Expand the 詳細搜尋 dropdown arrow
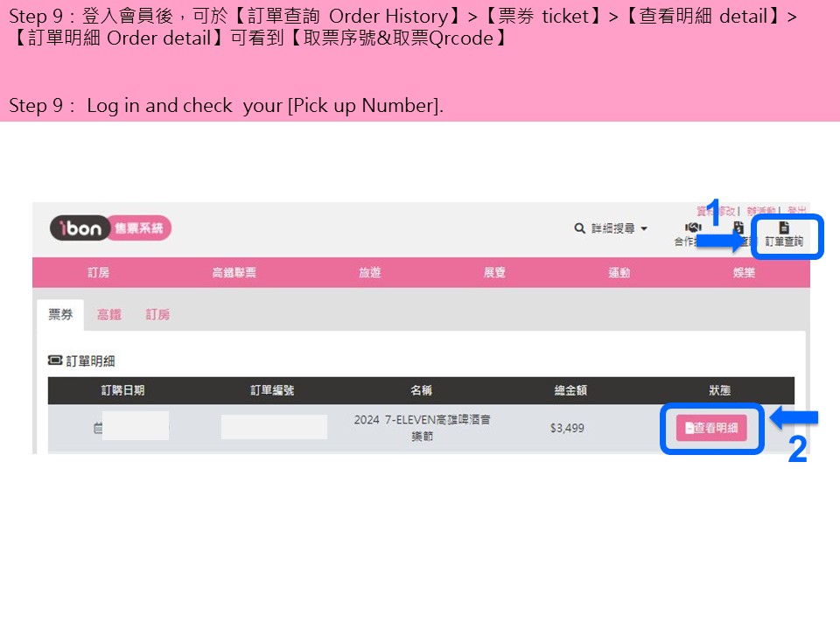The width and height of the screenshot is (840, 630). [x=644, y=228]
